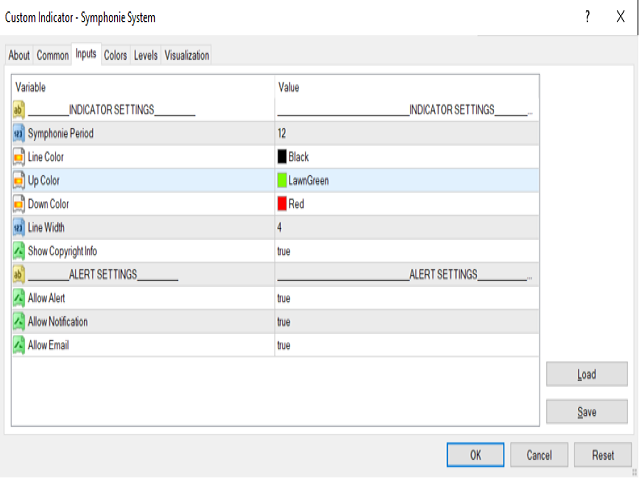Switch to the Common tab
This screenshot has height=480, width=640.
click(53, 56)
